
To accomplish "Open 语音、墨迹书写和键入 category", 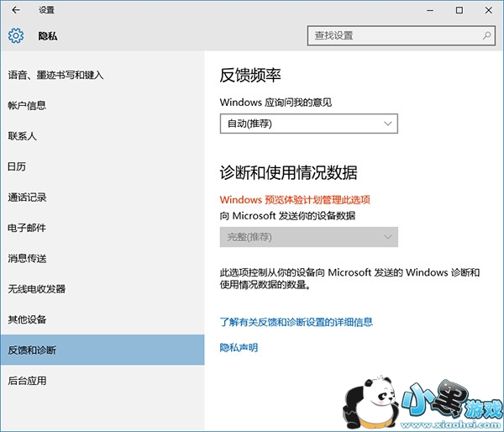I will (102, 75).
